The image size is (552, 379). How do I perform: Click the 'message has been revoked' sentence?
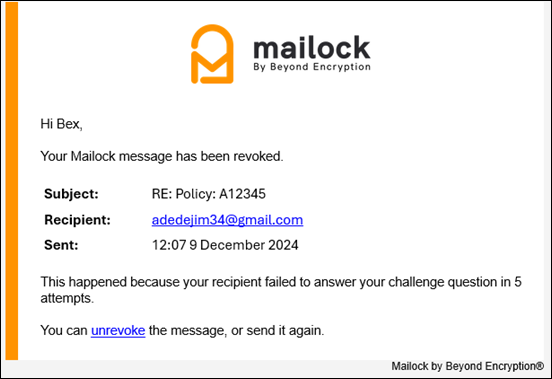tap(162, 156)
